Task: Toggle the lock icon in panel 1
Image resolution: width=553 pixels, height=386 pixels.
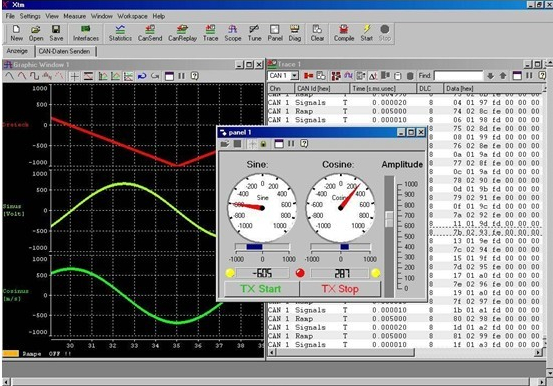Action: (263, 144)
